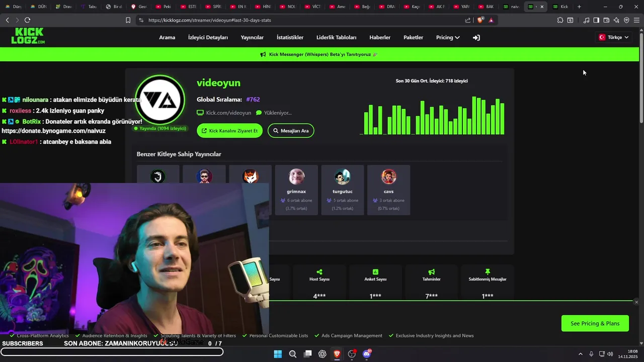Toggle the browser sidebar panel icon

(x=596, y=20)
